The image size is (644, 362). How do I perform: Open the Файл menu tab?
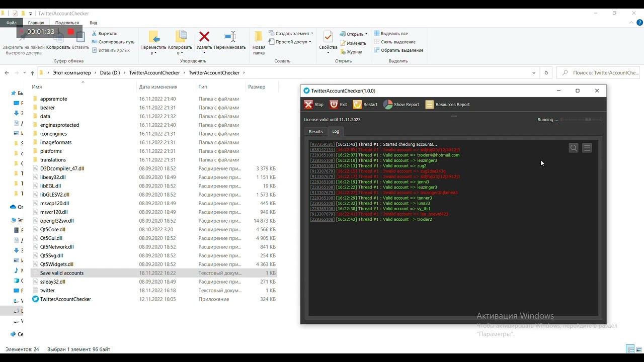pos(12,23)
